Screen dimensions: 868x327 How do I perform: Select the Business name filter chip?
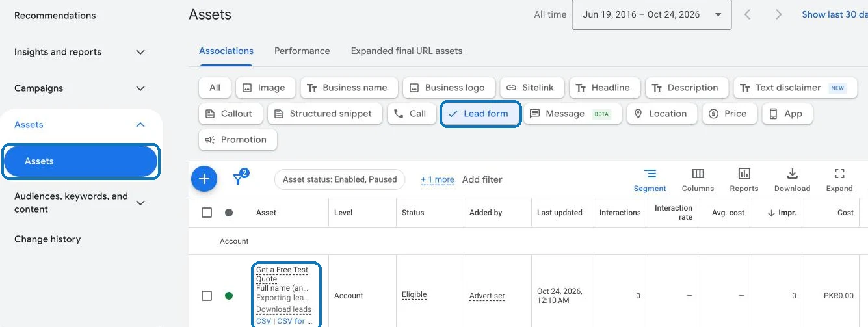(348, 88)
